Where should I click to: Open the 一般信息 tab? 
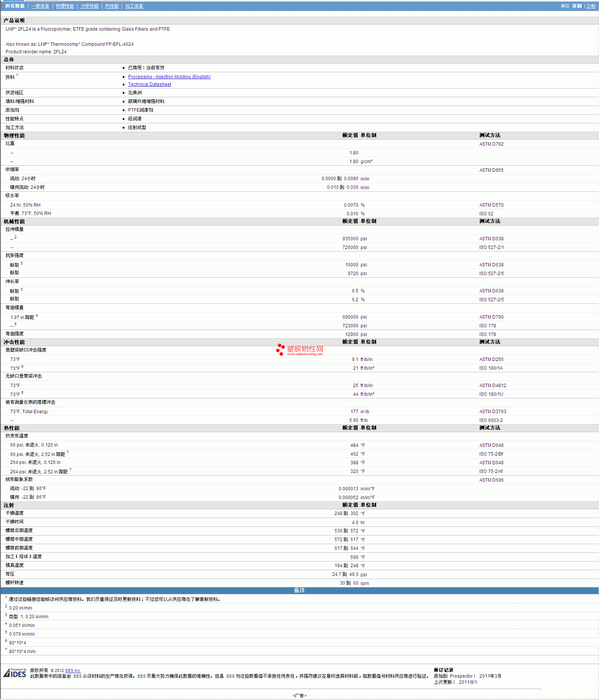click(x=40, y=6)
